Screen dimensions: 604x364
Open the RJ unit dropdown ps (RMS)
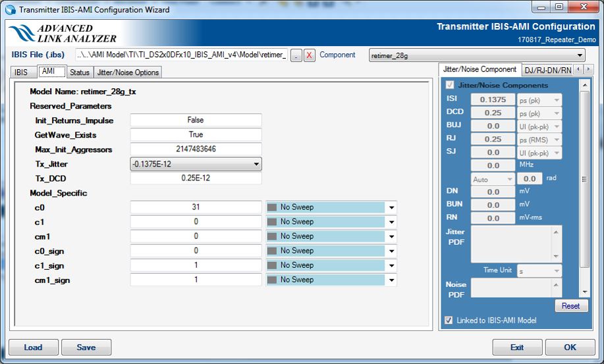(x=539, y=140)
